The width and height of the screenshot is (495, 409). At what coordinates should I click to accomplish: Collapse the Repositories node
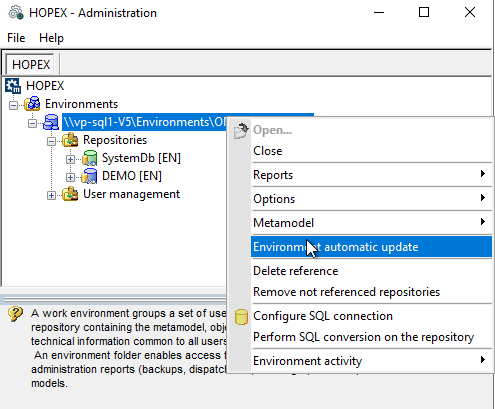point(51,141)
